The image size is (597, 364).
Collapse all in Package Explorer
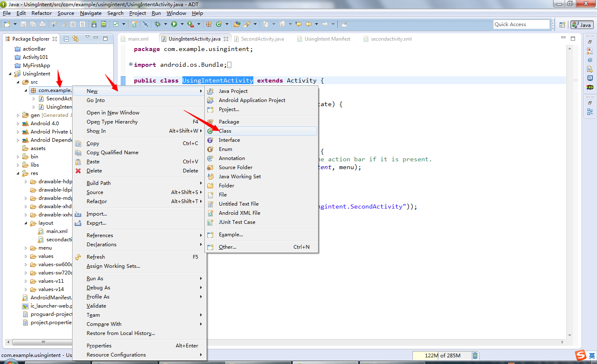coord(66,39)
